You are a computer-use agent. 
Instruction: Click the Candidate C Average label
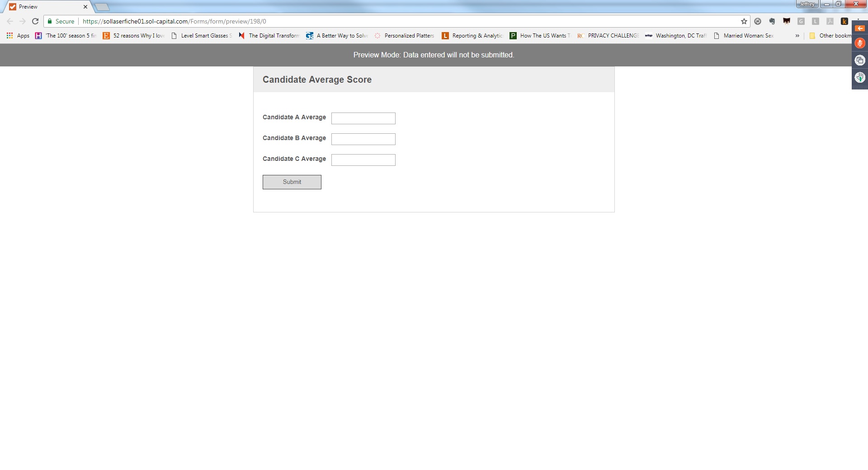click(x=294, y=159)
